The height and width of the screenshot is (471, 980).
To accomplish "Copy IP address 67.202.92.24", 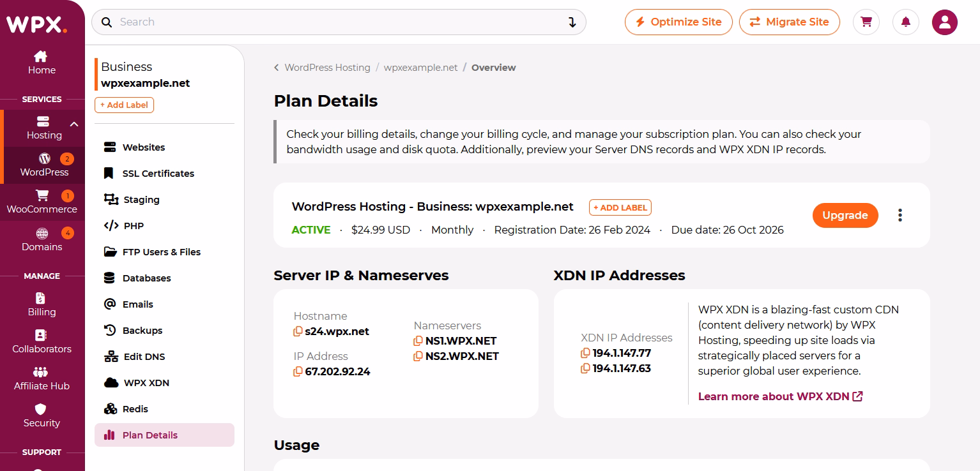I will [298, 372].
